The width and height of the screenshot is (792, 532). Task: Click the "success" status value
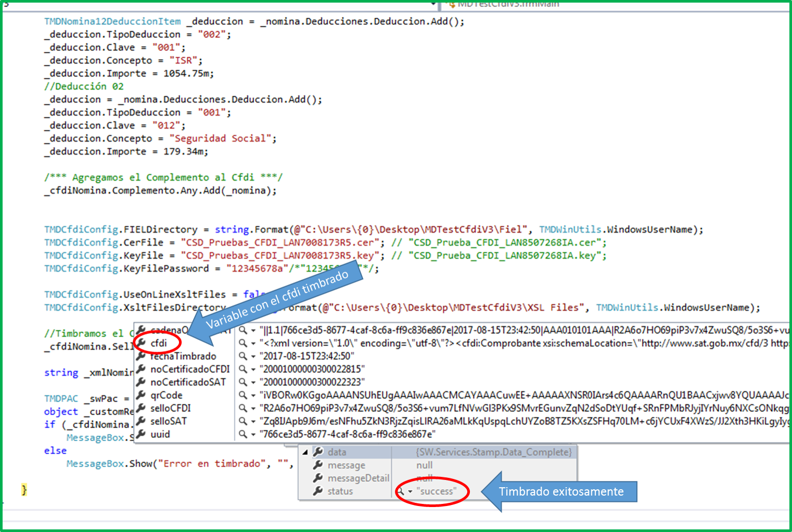pyautogui.click(x=437, y=491)
